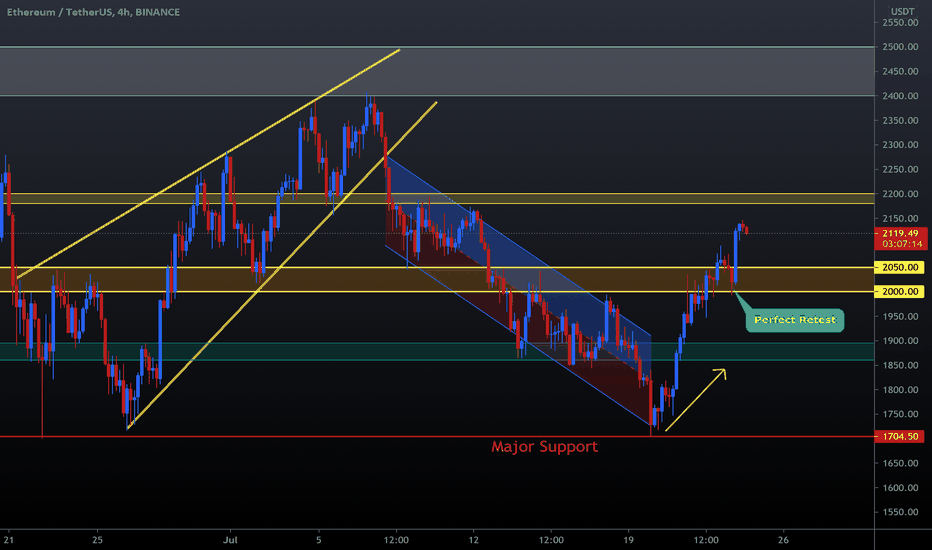Click the 1550.00 price scale value
Screen dimensions: 932x550
point(900,512)
